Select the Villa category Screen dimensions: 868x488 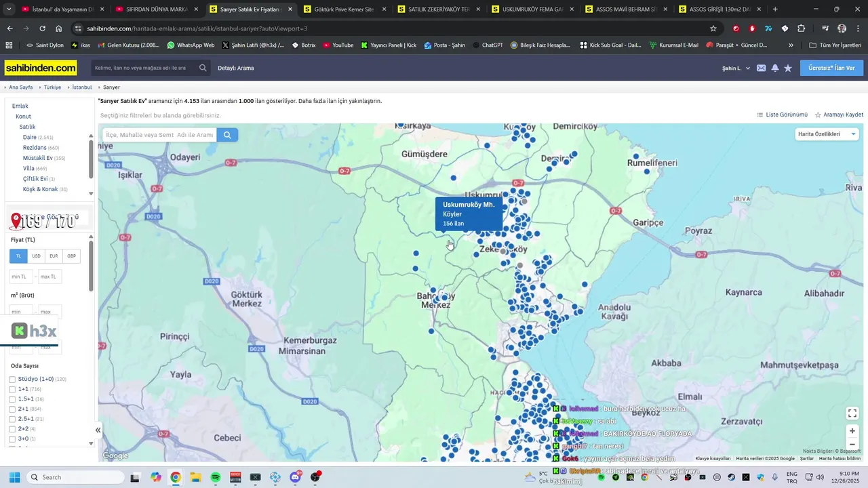coord(28,168)
